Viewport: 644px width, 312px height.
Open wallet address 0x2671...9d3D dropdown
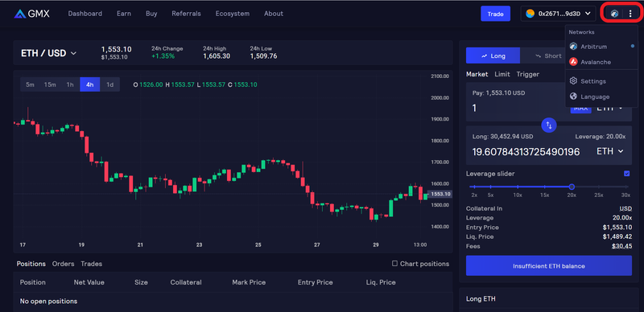558,14
